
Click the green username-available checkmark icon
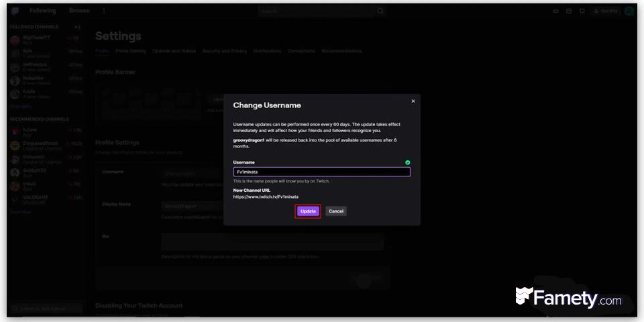point(407,162)
